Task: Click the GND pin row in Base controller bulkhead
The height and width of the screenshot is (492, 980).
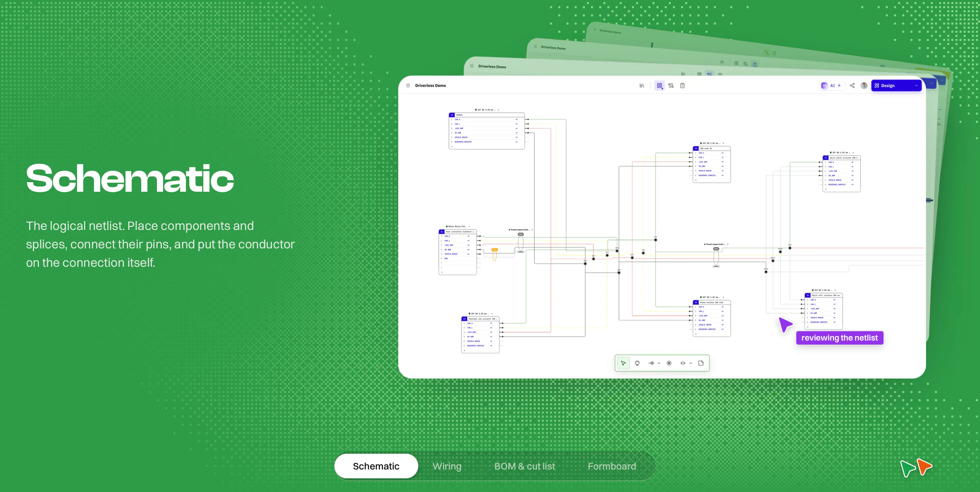Action: pos(458,258)
